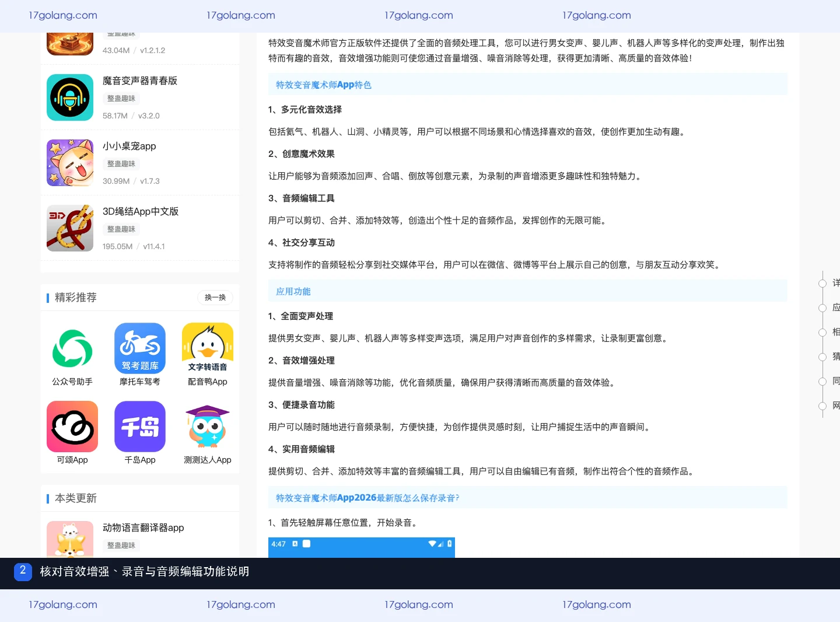Open the 可颂App red icon
Screen dimensions: 840x622
[x=72, y=427]
